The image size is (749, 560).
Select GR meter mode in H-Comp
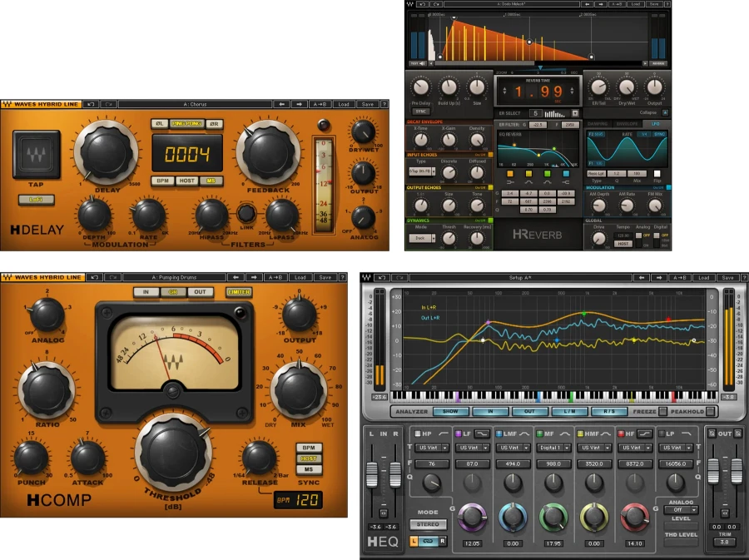173,292
